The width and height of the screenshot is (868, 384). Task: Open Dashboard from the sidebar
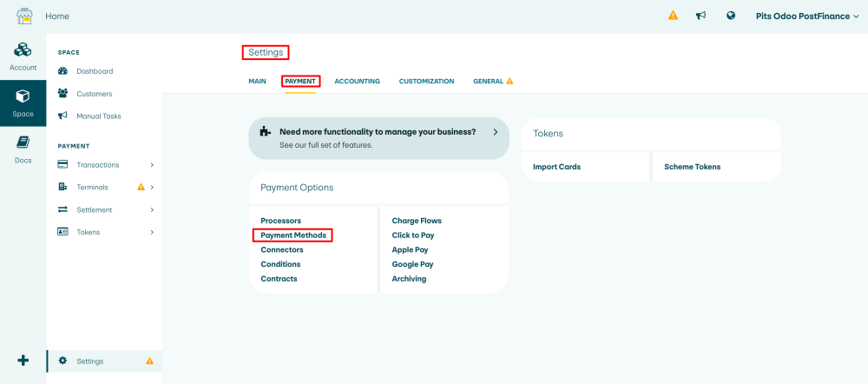(x=95, y=71)
